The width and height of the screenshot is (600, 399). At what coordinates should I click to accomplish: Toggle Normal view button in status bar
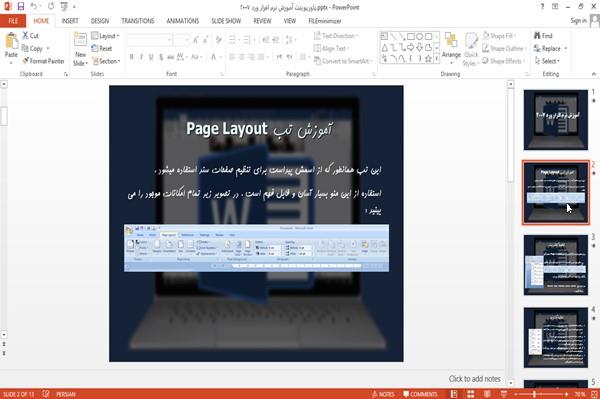point(454,394)
